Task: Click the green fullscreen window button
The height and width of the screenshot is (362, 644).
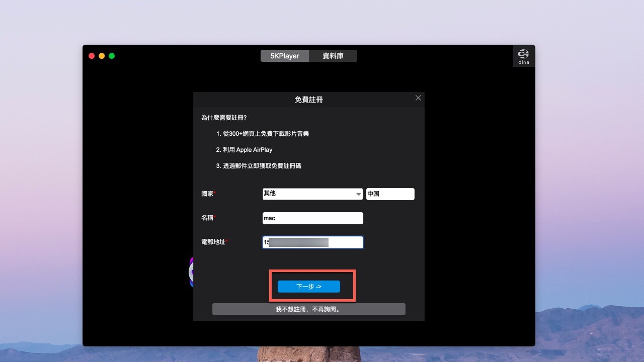Action: (112, 56)
